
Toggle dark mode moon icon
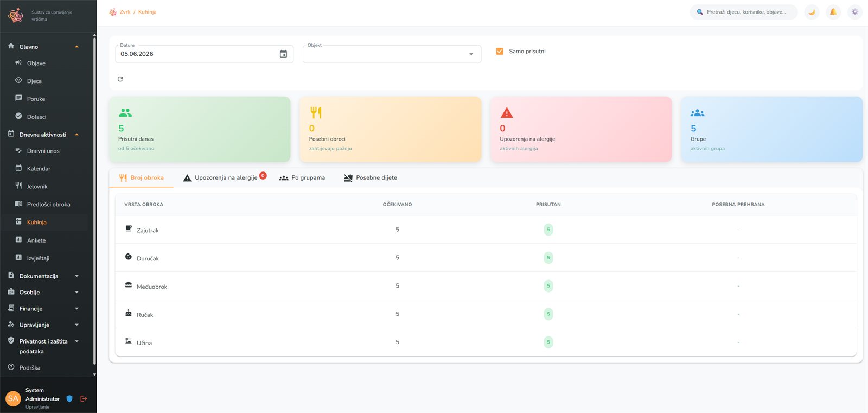point(812,12)
